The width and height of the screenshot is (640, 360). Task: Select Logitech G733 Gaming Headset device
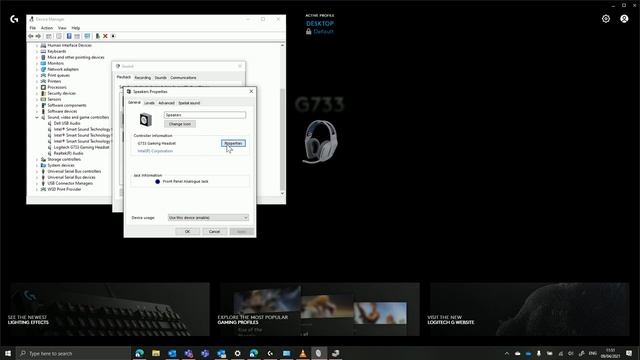[x=82, y=147]
